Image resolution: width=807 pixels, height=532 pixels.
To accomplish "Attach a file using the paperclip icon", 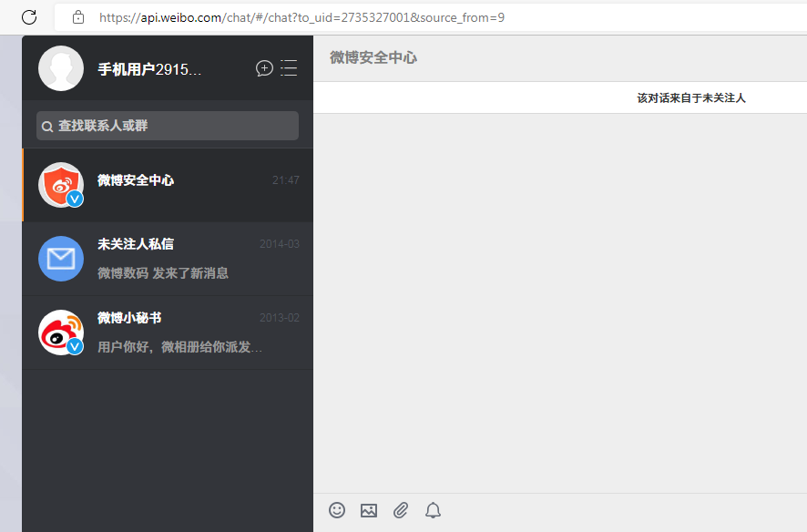I will pyautogui.click(x=401, y=510).
